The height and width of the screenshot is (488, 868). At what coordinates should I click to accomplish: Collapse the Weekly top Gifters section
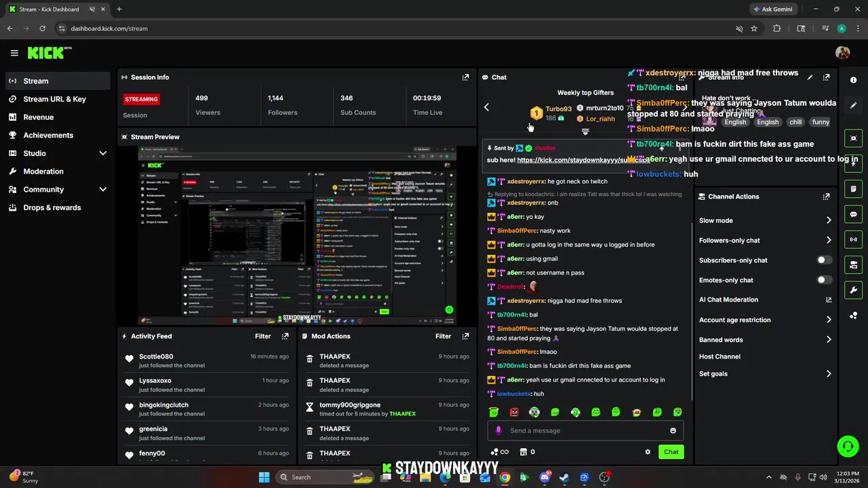[x=585, y=132]
